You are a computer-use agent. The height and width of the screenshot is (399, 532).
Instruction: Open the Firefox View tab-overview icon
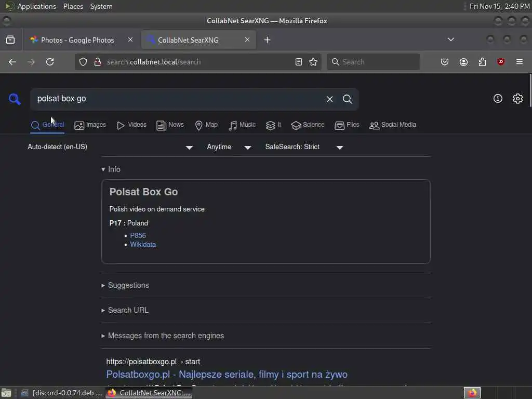pyautogui.click(x=10, y=39)
